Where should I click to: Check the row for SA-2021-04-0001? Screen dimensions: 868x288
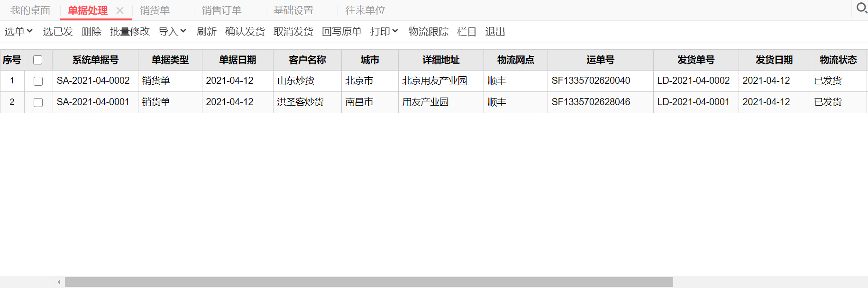tap(38, 102)
